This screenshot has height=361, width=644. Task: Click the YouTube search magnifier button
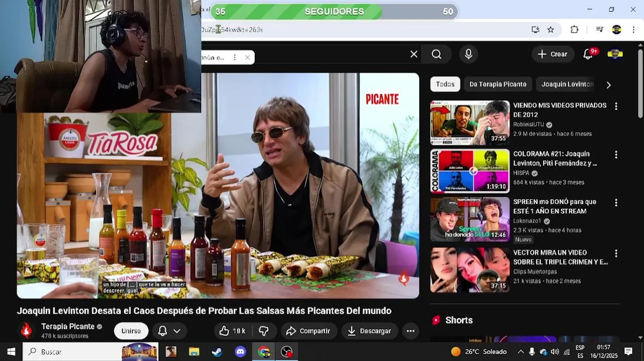pos(436,54)
